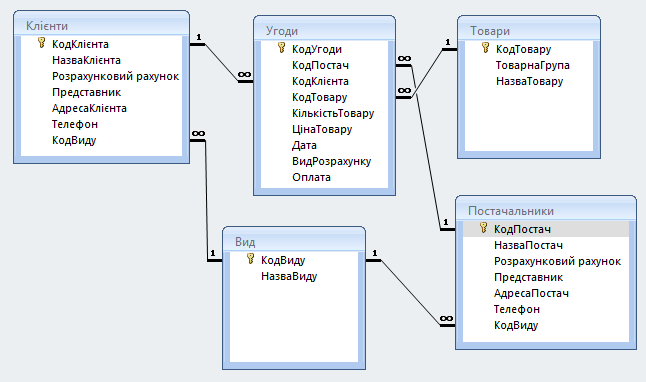
Task: Click the key icon beside КодПостач in Постачальники
Action: tap(484, 227)
